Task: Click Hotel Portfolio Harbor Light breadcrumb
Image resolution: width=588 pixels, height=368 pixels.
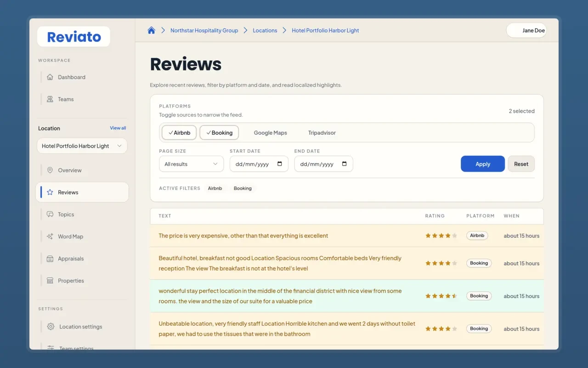Action: pyautogui.click(x=325, y=30)
